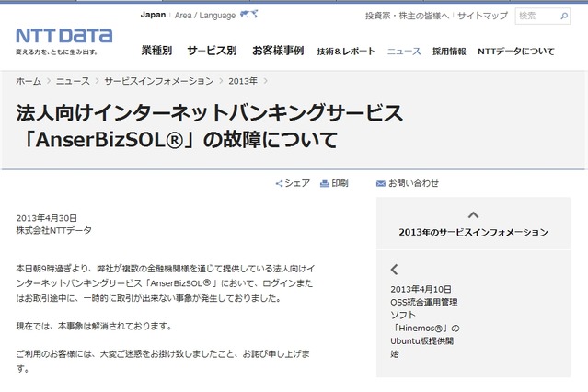
Task: Open the サイトマップ link
Action: (x=482, y=16)
